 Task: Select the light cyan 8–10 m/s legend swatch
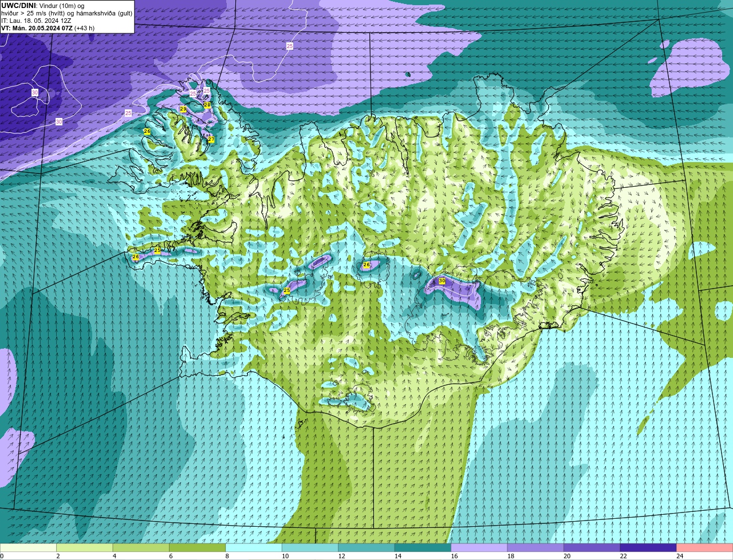click(254, 548)
